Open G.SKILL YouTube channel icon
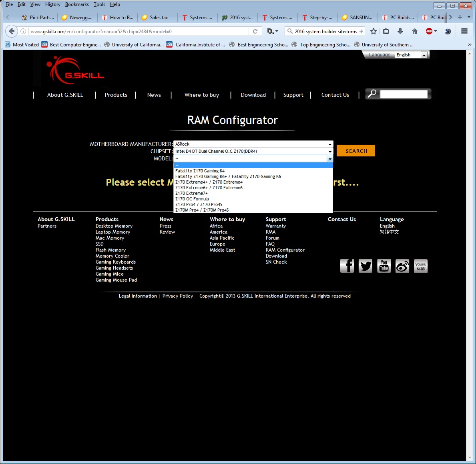This screenshot has height=464, width=476. click(384, 266)
